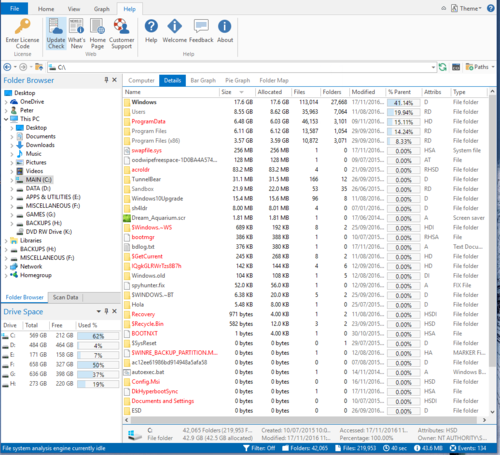Image resolution: width=500 pixels, height=455 pixels.
Task: Click the address bar path field
Action: click(242, 67)
